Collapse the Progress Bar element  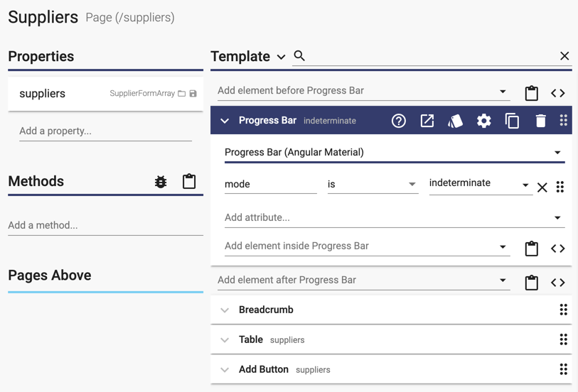(225, 121)
